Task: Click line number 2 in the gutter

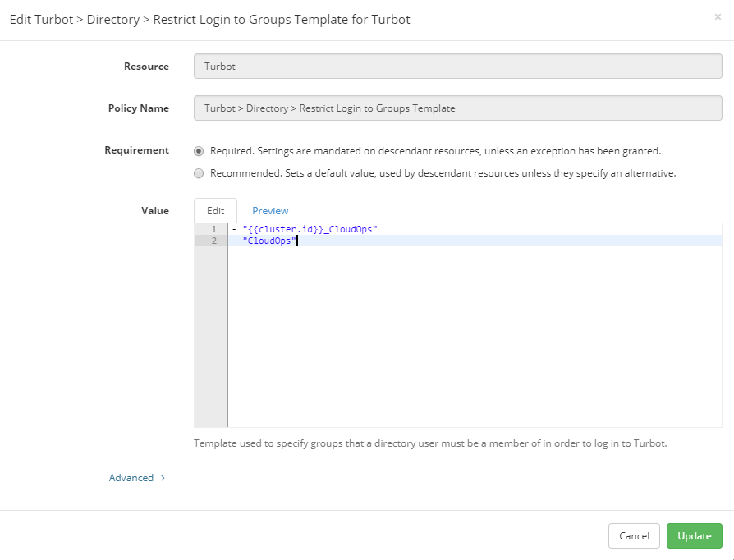Action: 214,241
